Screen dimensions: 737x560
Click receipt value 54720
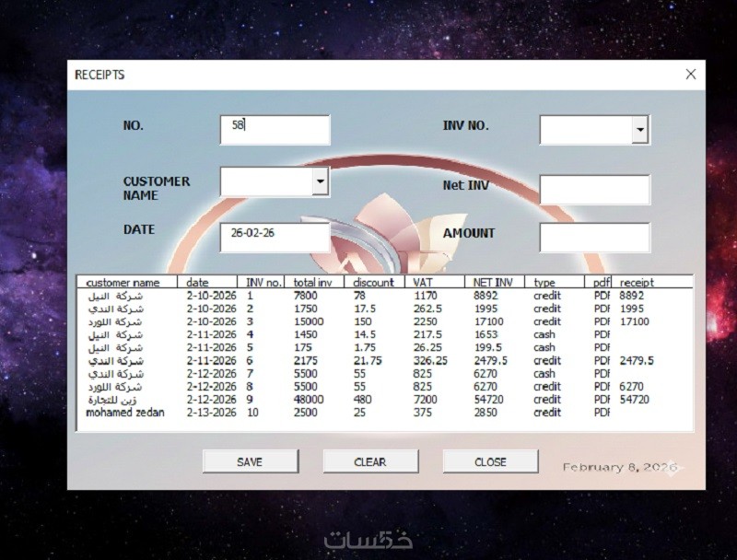pos(634,400)
